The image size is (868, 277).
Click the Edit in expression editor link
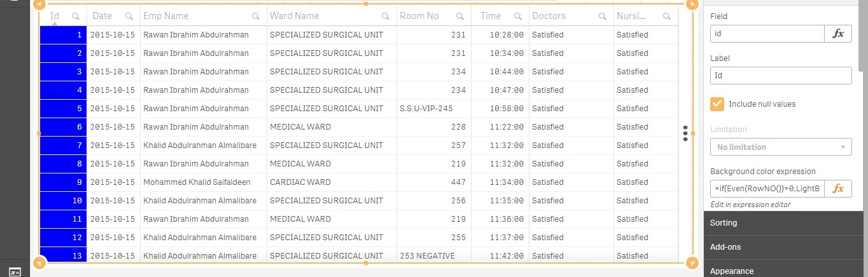[x=750, y=205]
